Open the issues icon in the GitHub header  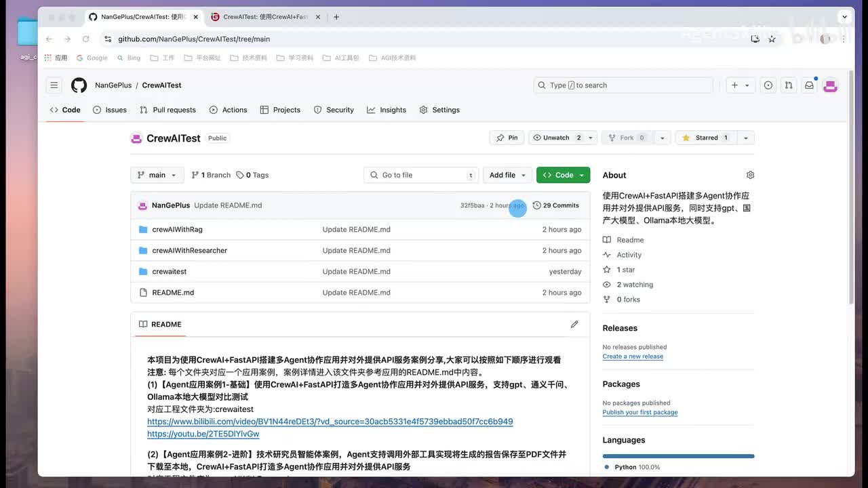click(768, 85)
